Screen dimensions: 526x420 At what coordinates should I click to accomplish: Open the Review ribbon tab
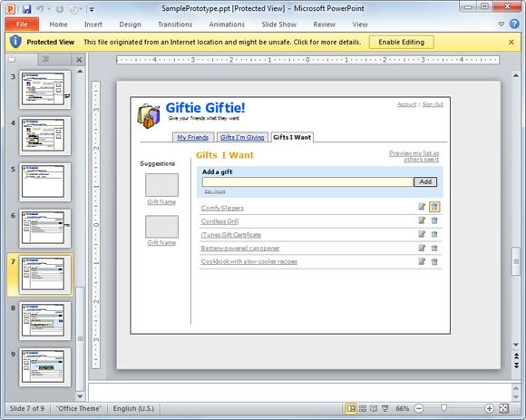tap(325, 24)
